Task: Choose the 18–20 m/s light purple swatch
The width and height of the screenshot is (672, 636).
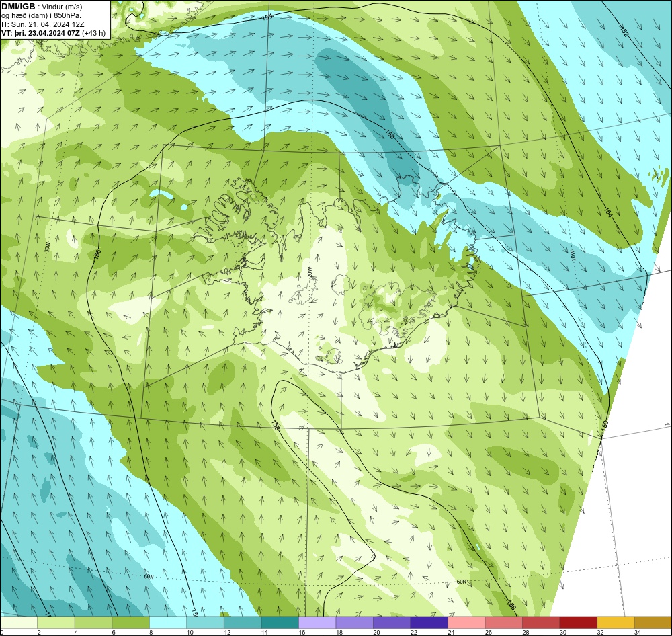Action: [354, 623]
